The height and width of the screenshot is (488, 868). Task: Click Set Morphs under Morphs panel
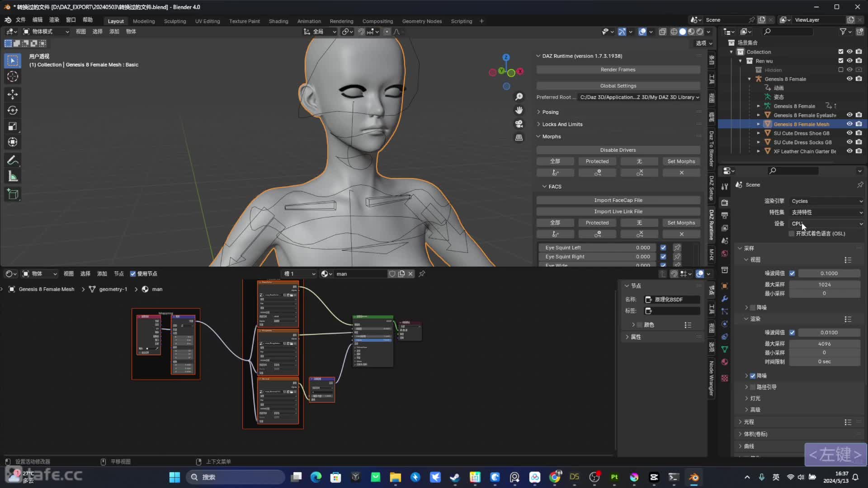tap(681, 161)
